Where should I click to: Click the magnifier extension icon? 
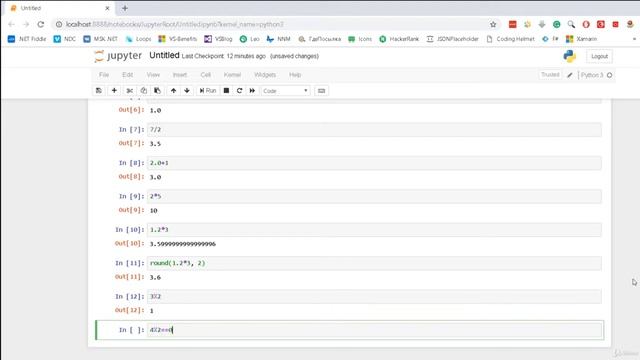click(571, 24)
